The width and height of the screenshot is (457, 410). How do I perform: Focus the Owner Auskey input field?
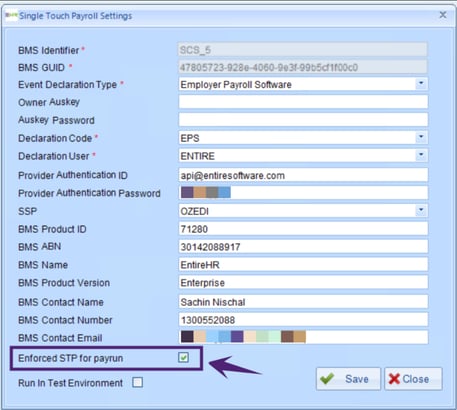click(303, 102)
